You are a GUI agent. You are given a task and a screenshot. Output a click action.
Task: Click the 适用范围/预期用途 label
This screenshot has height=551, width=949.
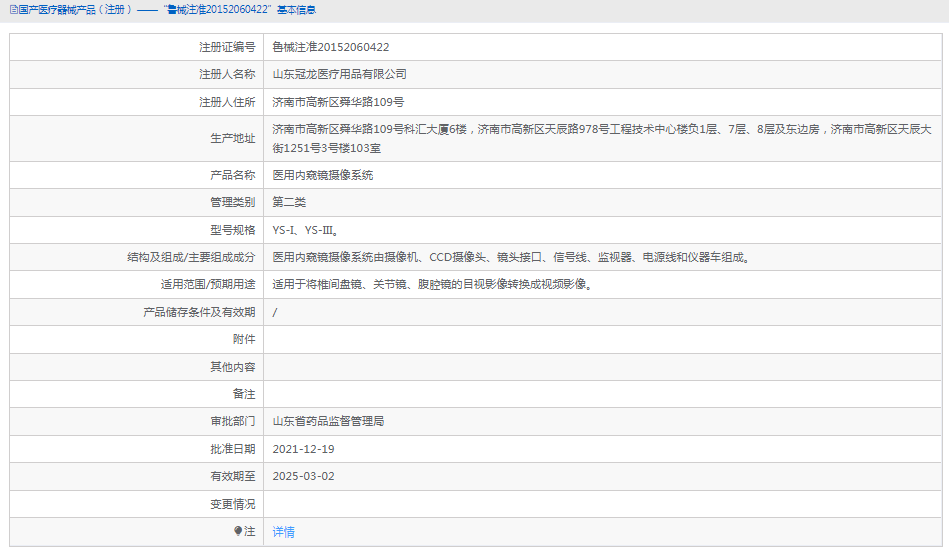[208, 285]
